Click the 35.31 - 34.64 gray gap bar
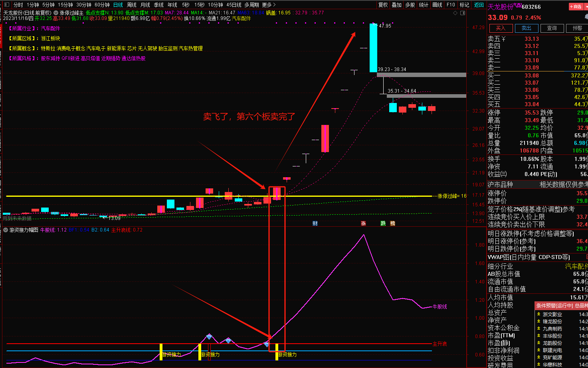Screen dimensions: 588x368 [426, 96]
